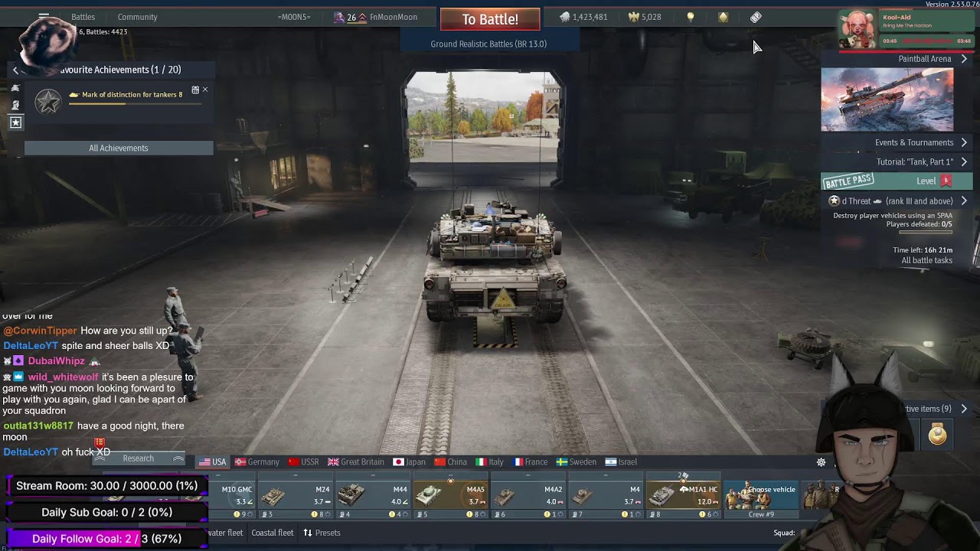Open the Research button

(139, 458)
